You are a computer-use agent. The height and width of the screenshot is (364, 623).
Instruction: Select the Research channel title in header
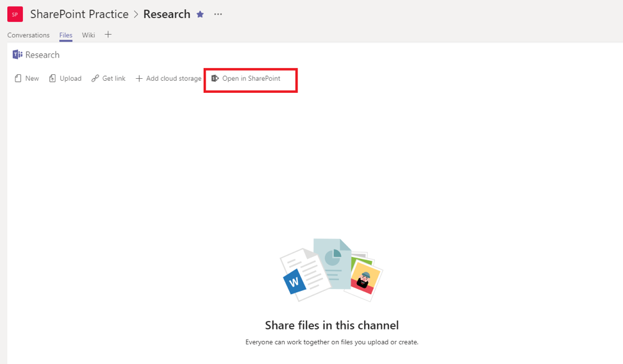click(167, 14)
